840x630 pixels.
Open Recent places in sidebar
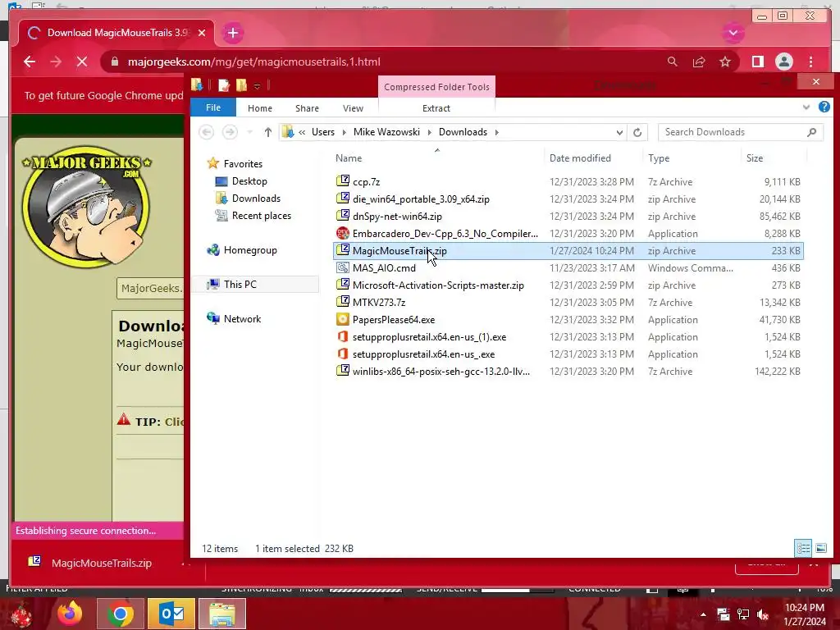coord(262,216)
